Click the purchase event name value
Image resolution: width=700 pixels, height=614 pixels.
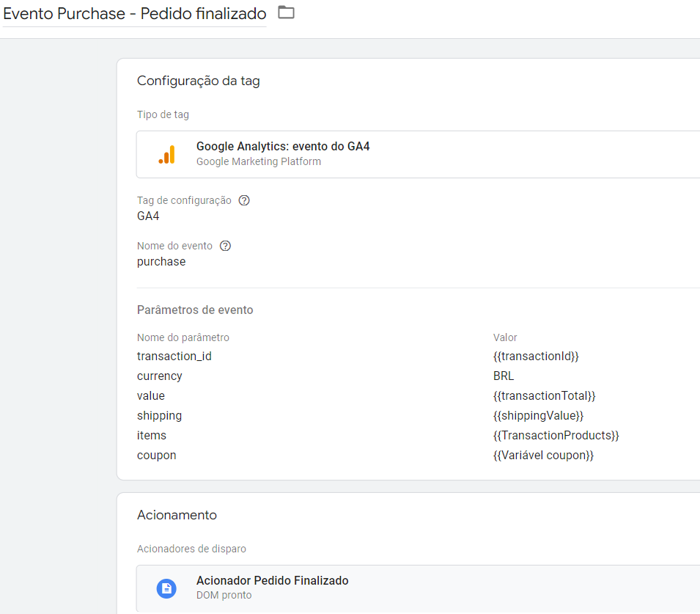[x=161, y=262]
